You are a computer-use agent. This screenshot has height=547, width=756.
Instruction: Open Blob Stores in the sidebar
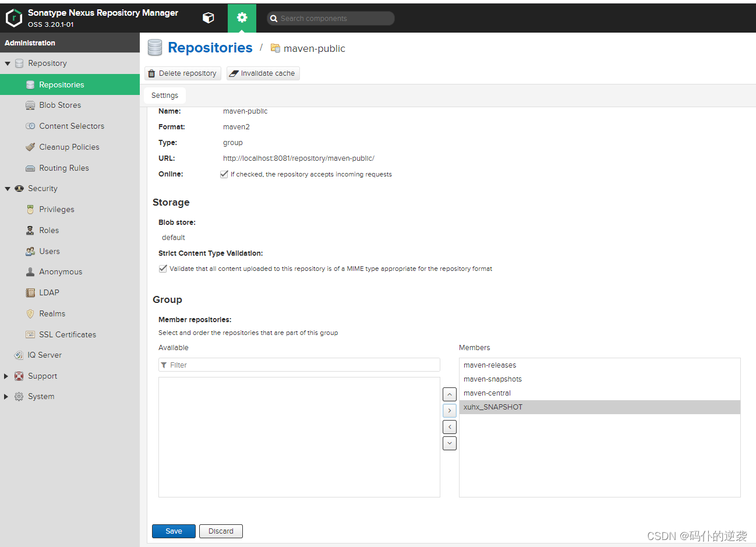pyautogui.click(x=70, y=105)
